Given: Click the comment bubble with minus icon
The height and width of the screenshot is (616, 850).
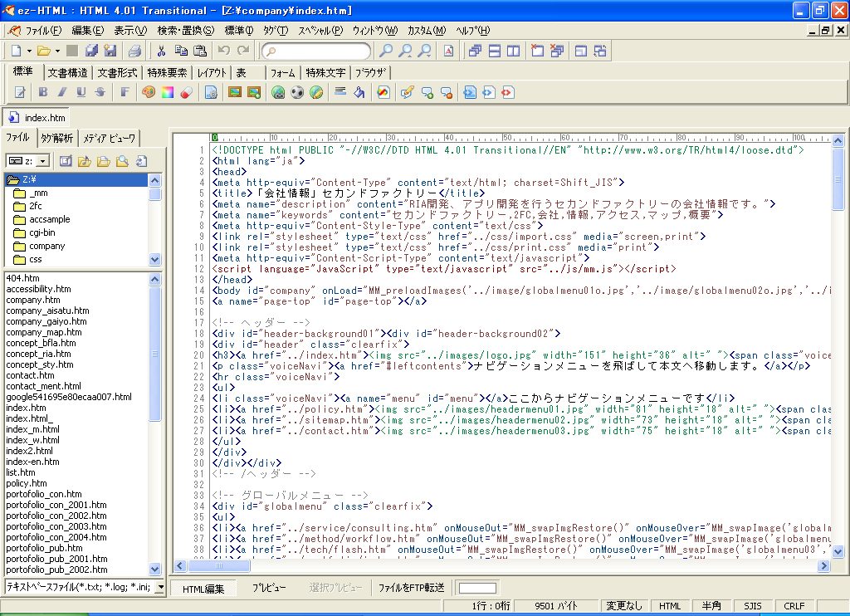Looking at the screenshot, I should (x=446, y=93).
